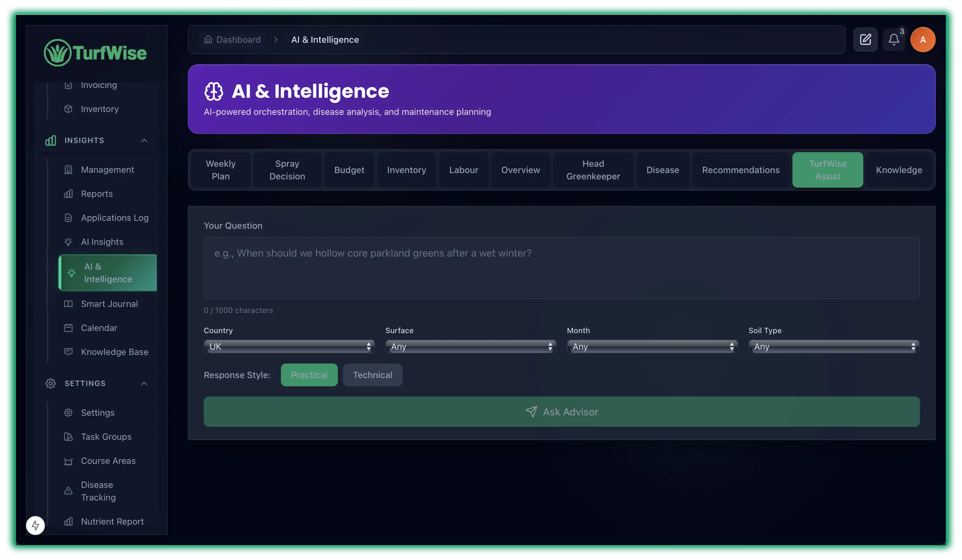962x560 pixels.
Task: Click the Disease Tracking warning icon
Action: pos(68,491)
